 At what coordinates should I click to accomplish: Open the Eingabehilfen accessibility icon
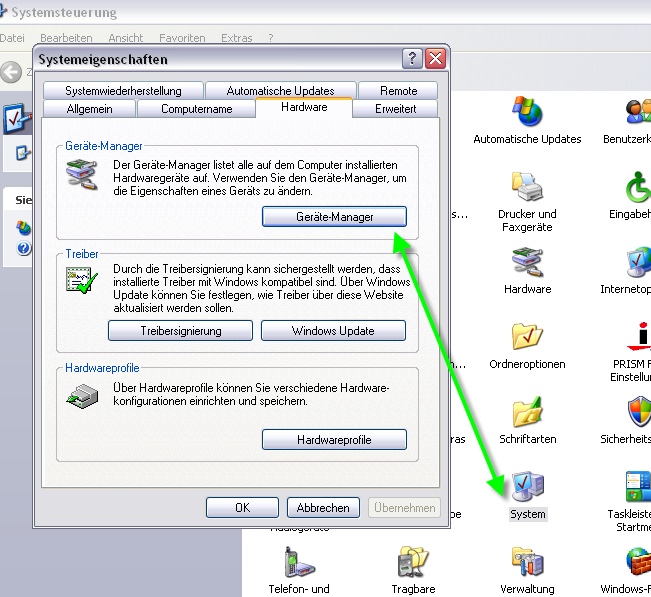point(639,186)
